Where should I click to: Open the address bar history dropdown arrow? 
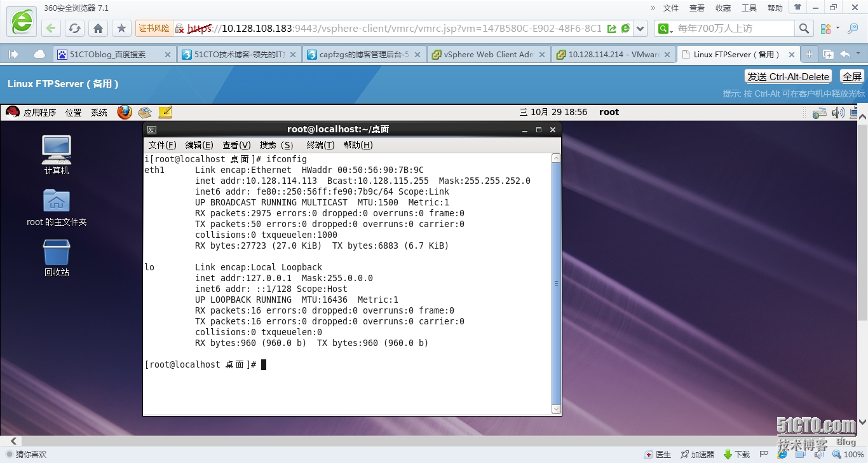[641, 29]
